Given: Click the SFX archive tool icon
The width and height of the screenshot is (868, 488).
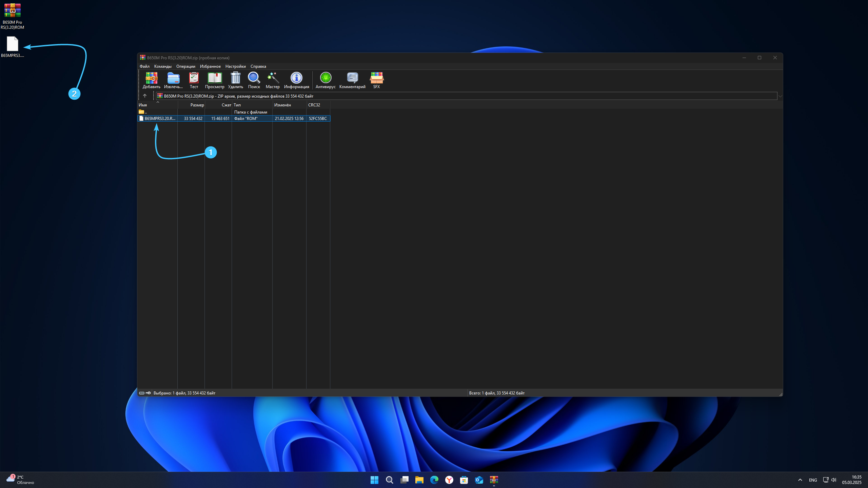Looking at the screenshot, I should (376, 80).
